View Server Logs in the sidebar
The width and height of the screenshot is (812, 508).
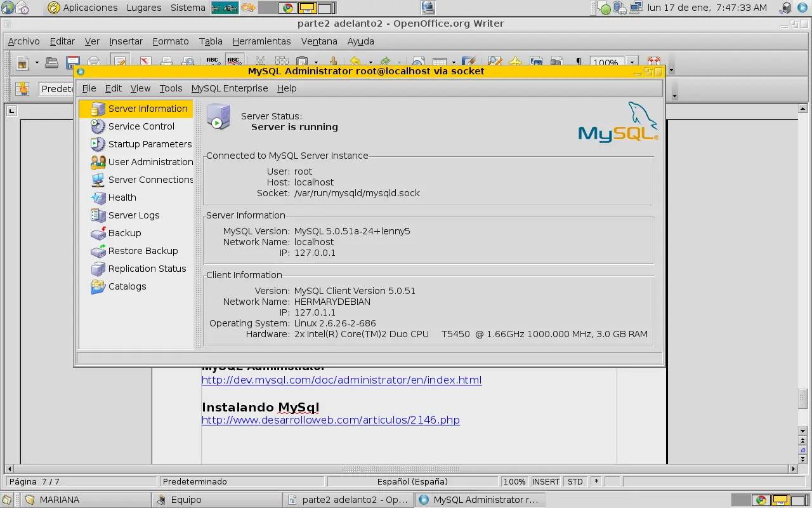(x=136, y=215)
